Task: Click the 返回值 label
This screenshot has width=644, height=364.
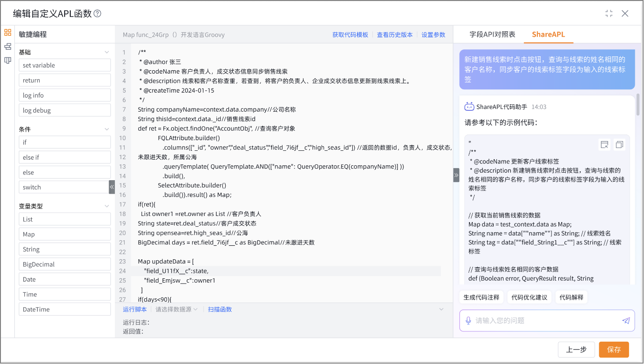Action: click(133, 331)
